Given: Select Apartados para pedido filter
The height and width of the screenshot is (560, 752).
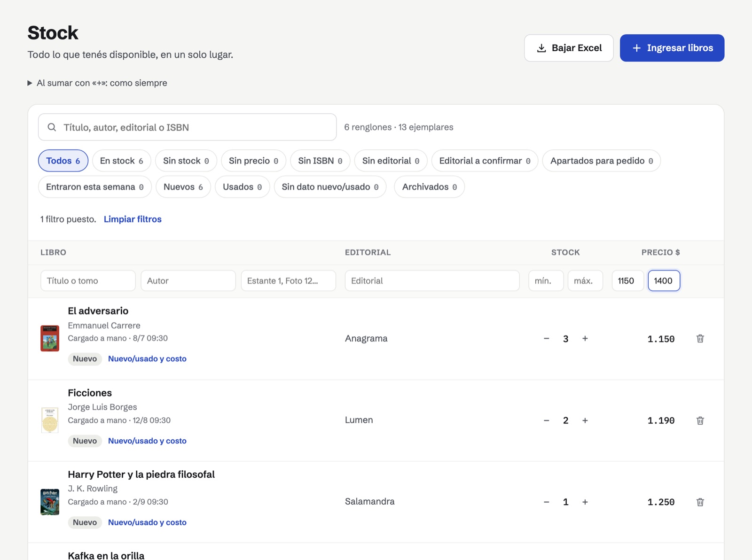Looking at the screenshot, I should pyautogui.click(x=602, y=161).
